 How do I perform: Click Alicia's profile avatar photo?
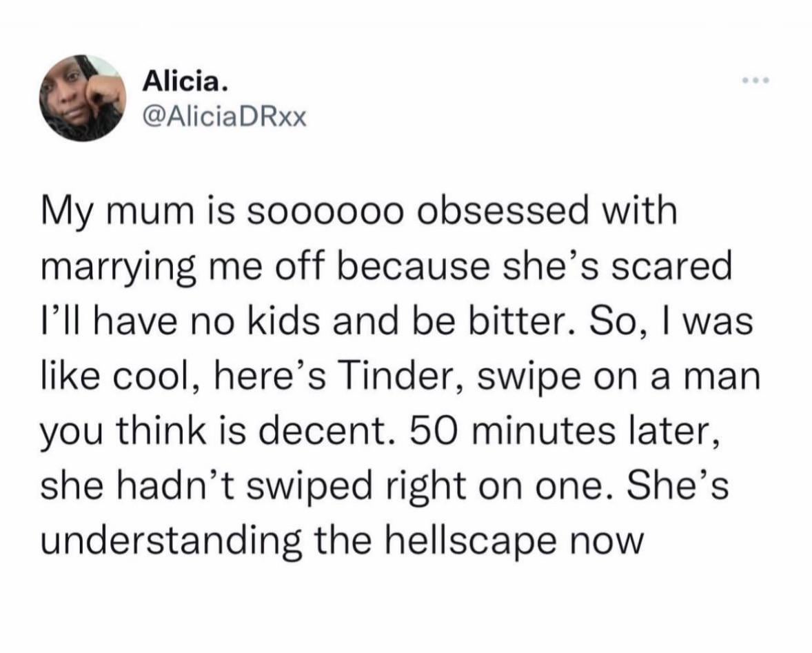pos(81,98)
